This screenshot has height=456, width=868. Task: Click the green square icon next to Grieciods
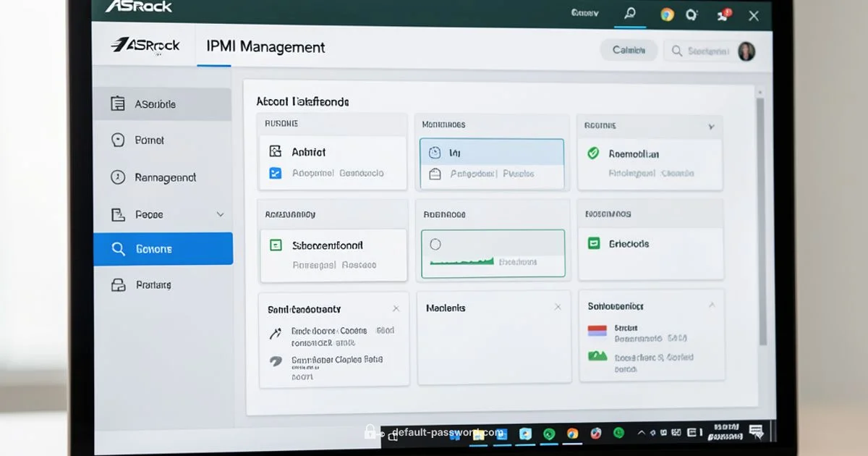click(x=594, y=244)
